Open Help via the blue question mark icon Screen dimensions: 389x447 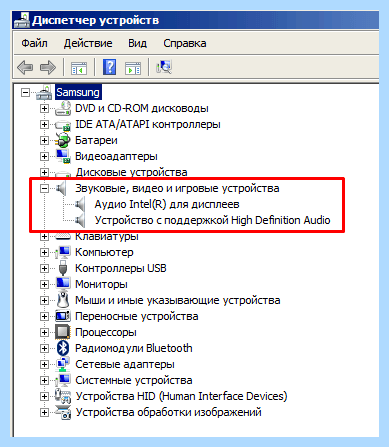tap(109, 67)
